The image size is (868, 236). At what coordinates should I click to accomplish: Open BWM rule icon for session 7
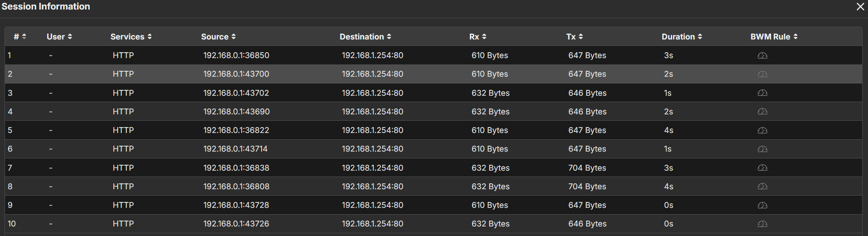coord(762,168)
